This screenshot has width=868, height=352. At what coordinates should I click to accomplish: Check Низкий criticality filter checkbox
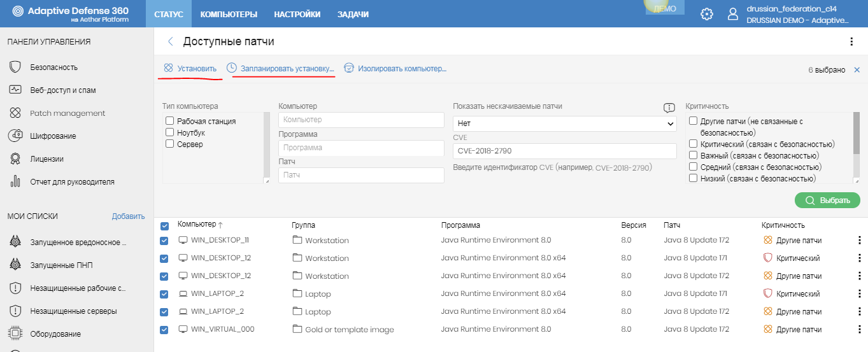pyautogui.click(x=693, y=178)
